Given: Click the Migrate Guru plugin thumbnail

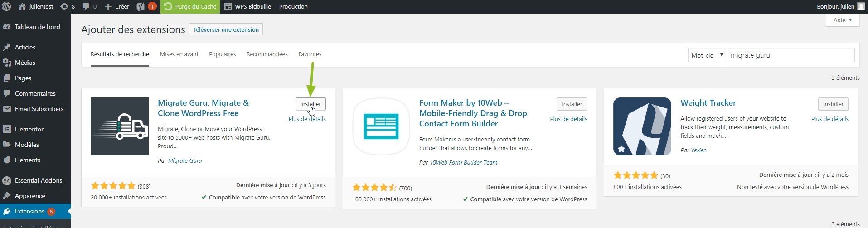Looking at the screenshot, I should [x=120, y=126].
